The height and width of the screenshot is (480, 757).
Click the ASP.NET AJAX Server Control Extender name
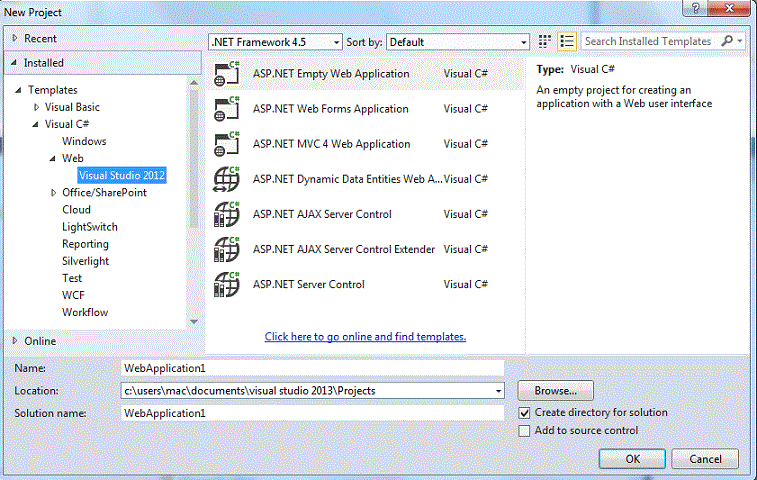344,249
